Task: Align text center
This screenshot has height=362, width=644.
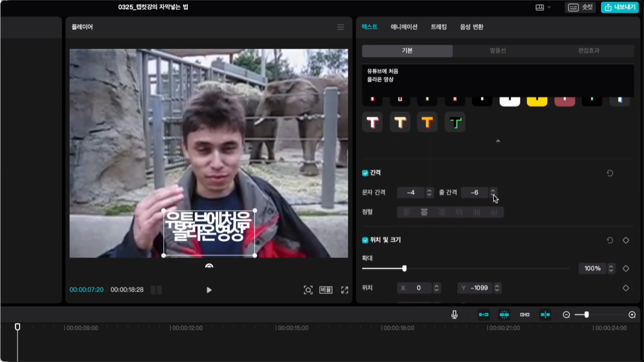Action: [x=424, y=212]
